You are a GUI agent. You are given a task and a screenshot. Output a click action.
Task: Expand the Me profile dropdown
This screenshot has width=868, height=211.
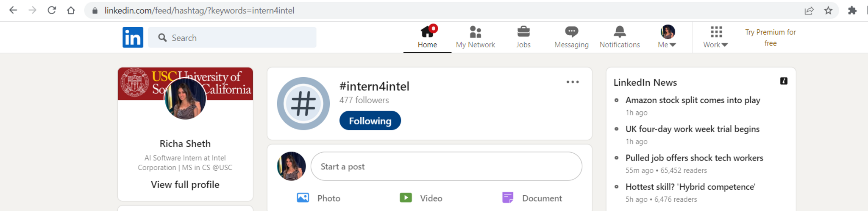tap(667, 37)
